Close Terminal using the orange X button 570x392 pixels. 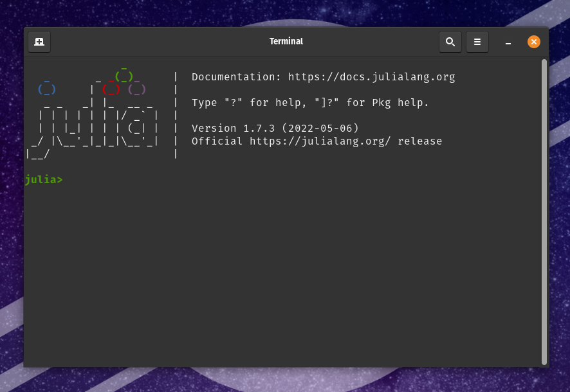[x=534, y=41]
